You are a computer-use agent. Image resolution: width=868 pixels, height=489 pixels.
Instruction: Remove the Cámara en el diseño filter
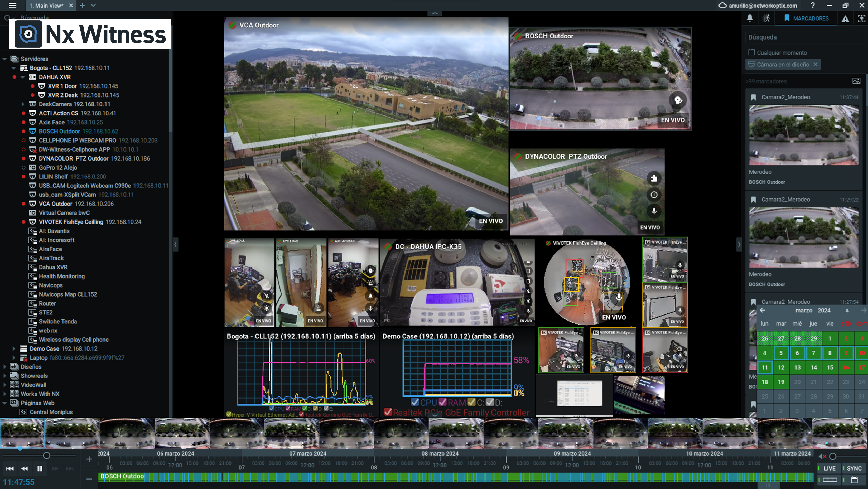pyautogui.click(x=815, y=64)
